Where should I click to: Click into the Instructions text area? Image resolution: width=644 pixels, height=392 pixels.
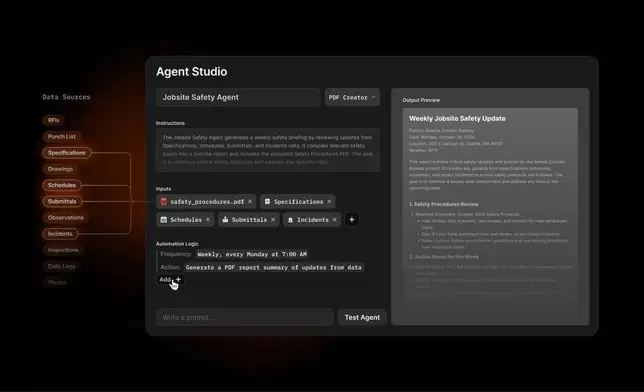pos(268,150)
